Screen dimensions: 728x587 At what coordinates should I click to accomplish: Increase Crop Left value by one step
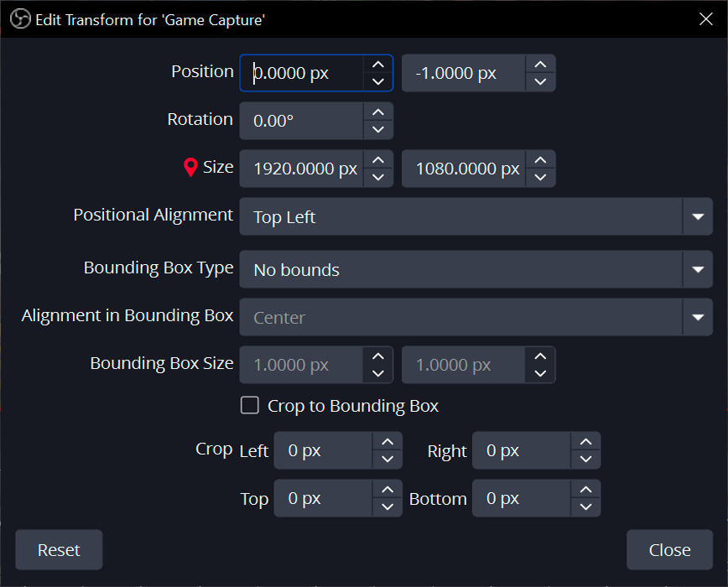coord(387,442)
